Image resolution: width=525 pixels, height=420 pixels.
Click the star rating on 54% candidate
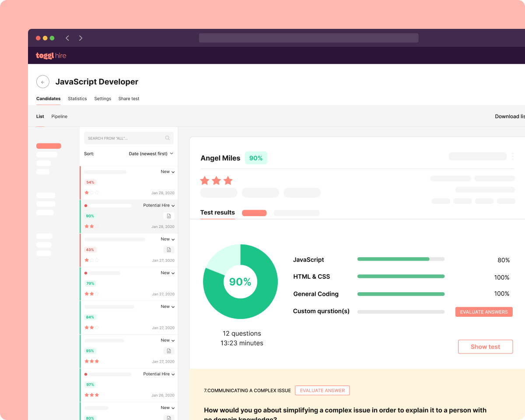(92, 192)
